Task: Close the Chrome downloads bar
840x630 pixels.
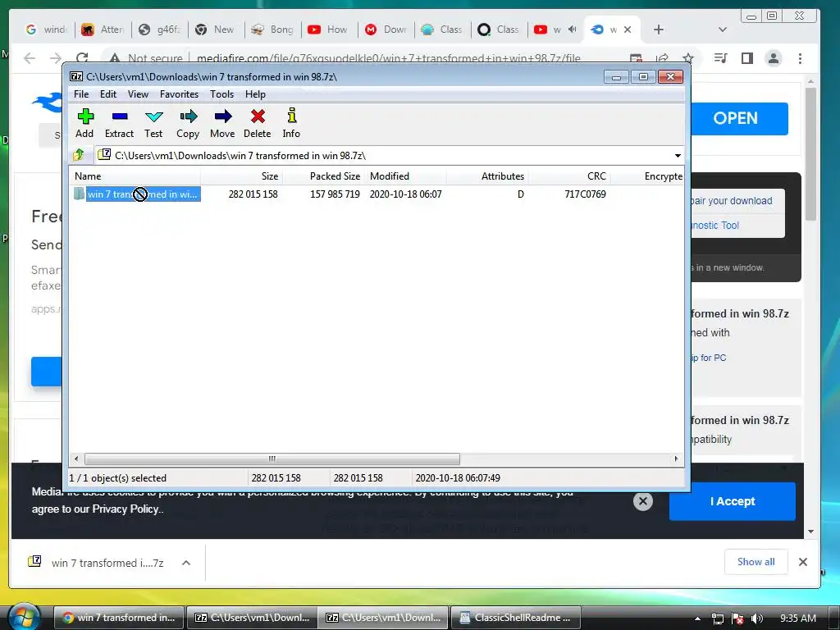Action: pos(802,562)
